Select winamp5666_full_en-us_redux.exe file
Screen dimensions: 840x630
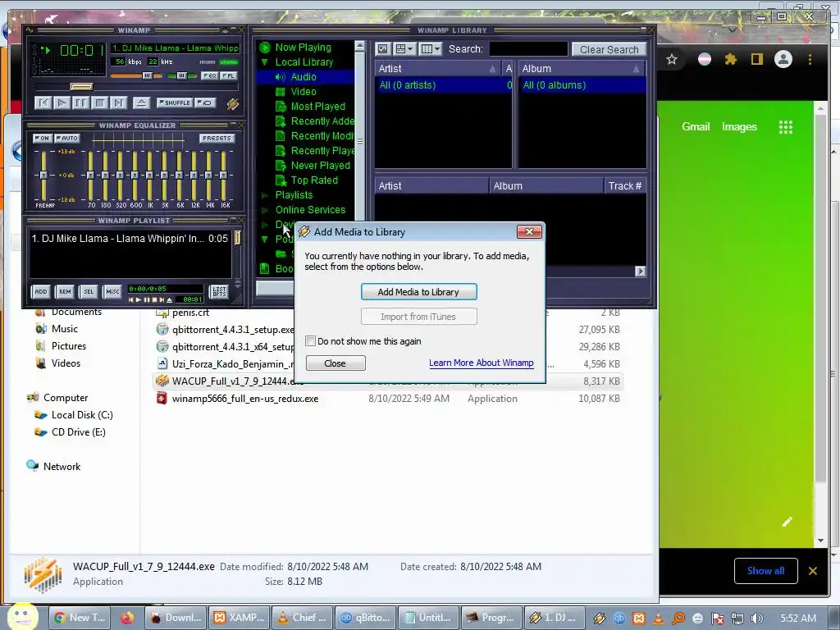244,399
